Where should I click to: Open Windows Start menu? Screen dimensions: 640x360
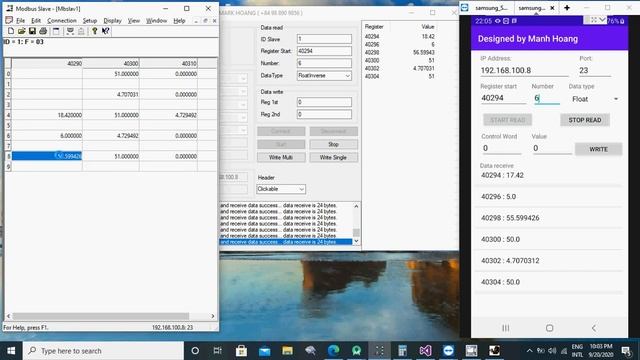tap(11, 351)
